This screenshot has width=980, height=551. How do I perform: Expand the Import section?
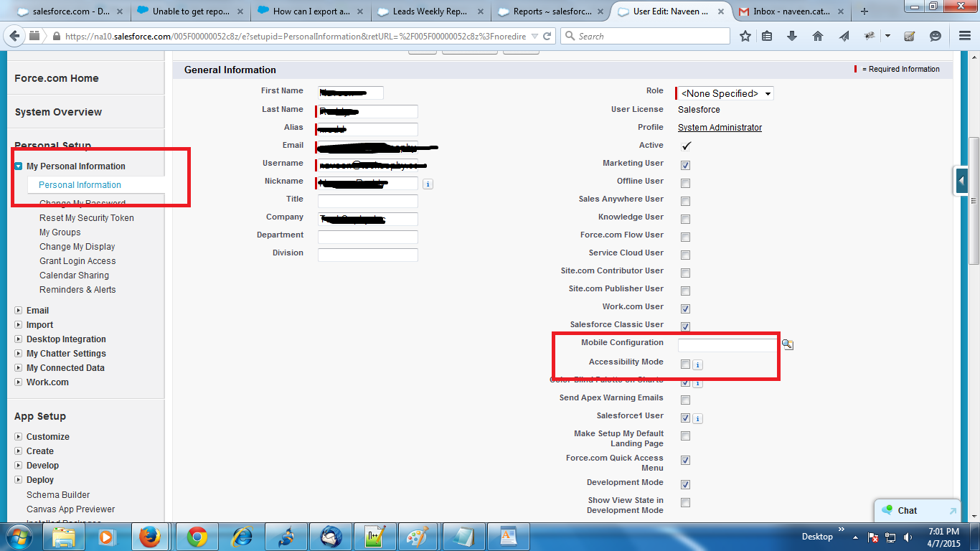pyautogui.click(x=19, y=325)
